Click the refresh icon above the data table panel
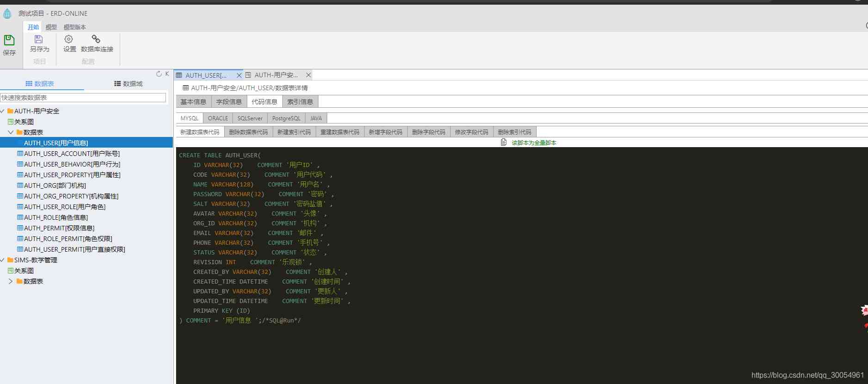This screenshot has width=868, height=384. coord(159,74)
